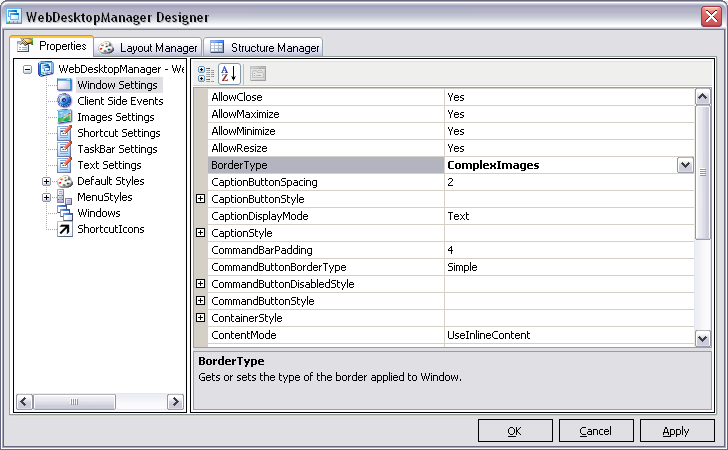Open Images Settings in the tree
Viewport: 728px width, 450px height.
tap(115, 117)
